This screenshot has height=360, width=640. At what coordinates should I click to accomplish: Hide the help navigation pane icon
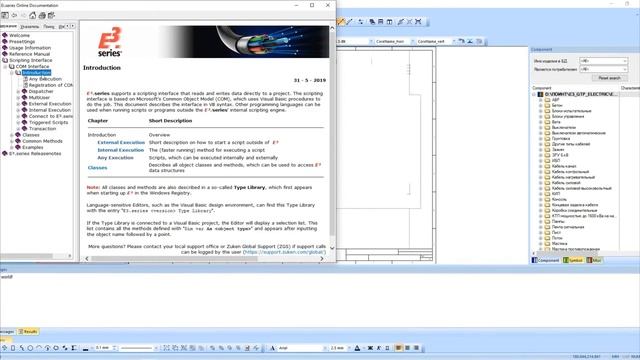pos(5,16)
